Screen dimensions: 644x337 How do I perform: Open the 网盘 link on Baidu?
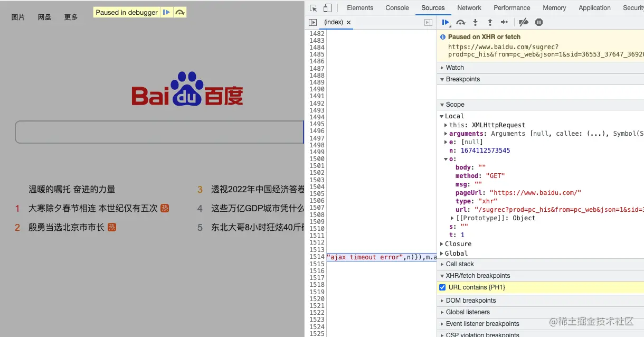coord(45,17)
